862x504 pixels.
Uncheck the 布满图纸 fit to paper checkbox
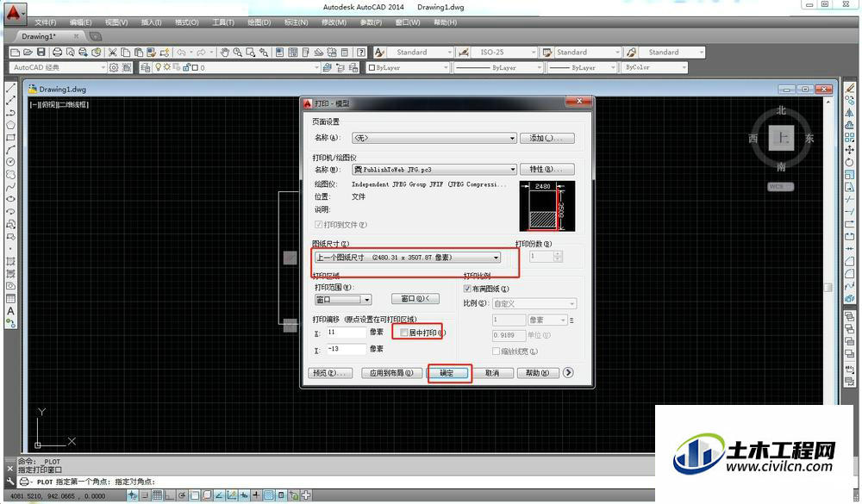pyautogui.click(x=467, y=289)
